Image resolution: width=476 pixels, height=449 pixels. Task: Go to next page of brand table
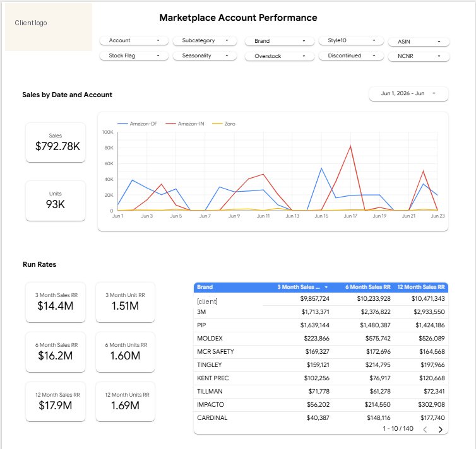[441, 429]
